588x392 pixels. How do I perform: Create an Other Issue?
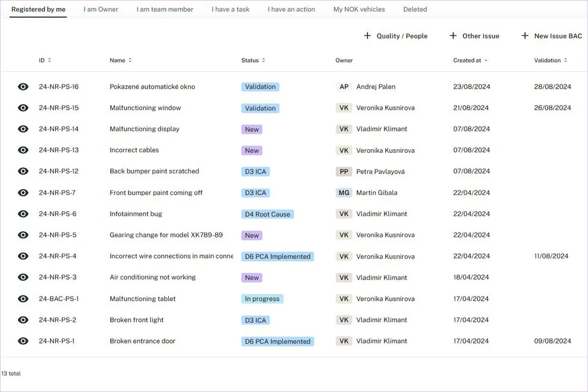(474, 36)
